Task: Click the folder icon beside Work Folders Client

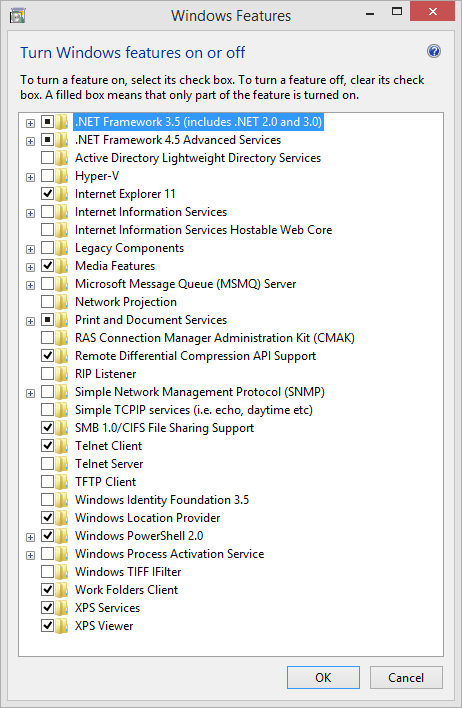Action: coord(62,589)
